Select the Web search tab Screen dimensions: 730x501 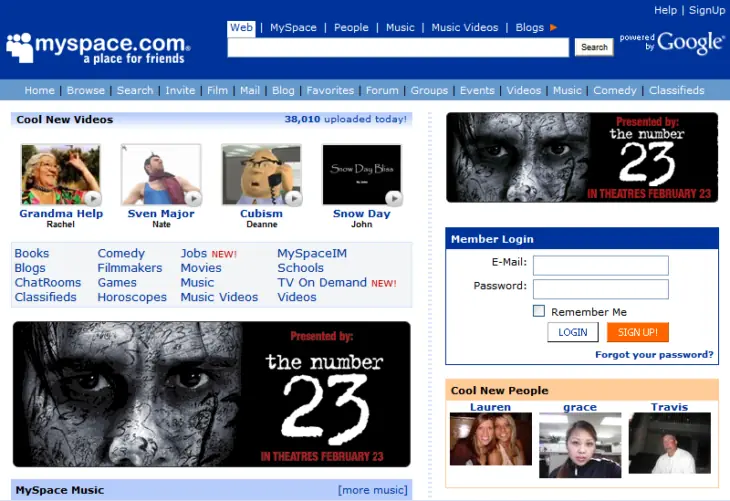click(x=241, y=27)
